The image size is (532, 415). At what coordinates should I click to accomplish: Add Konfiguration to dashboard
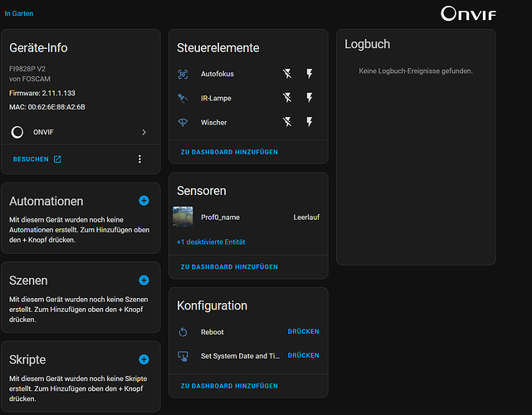tap(229, 386)
